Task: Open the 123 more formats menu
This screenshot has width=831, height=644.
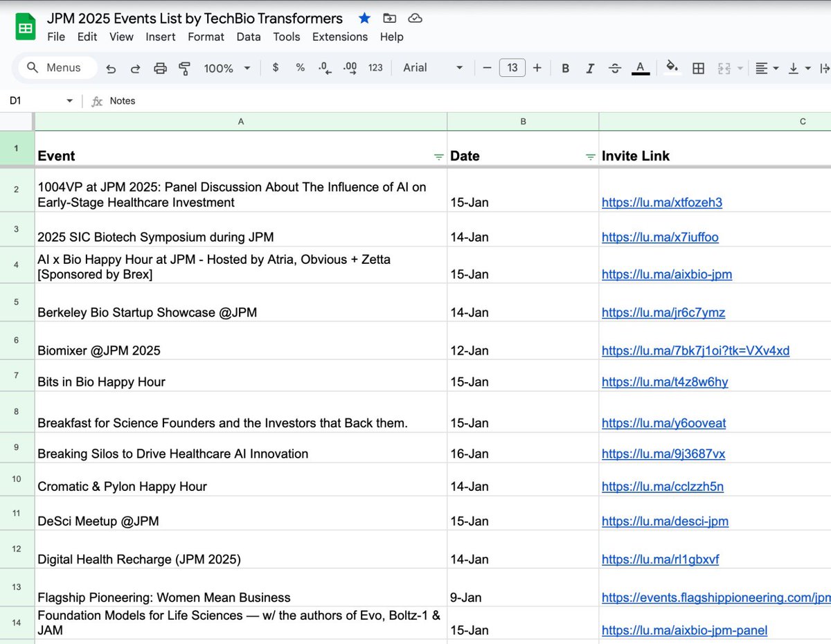Action: [x=375, y=68]
